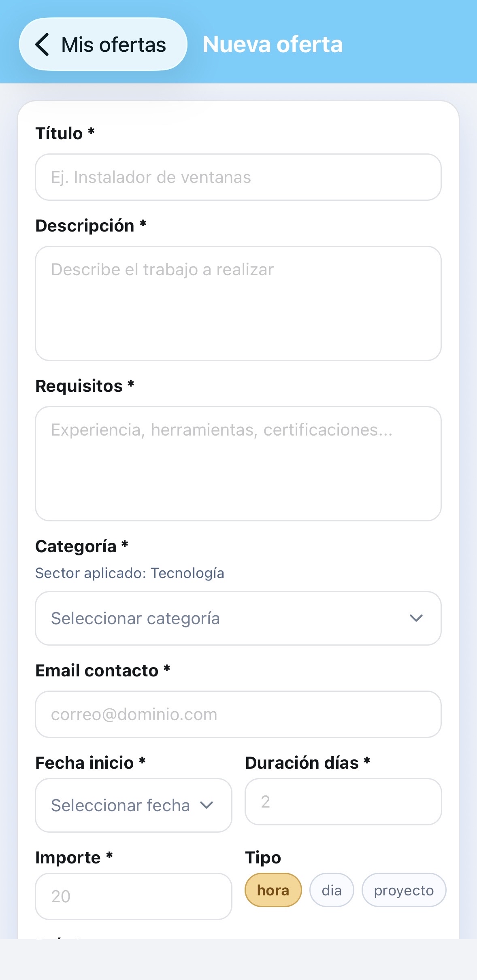The width and height of the screenshot is (477, 980).
Task: Click into the Descripción text area
Action: pyautogui.click(x=238, y=303)
